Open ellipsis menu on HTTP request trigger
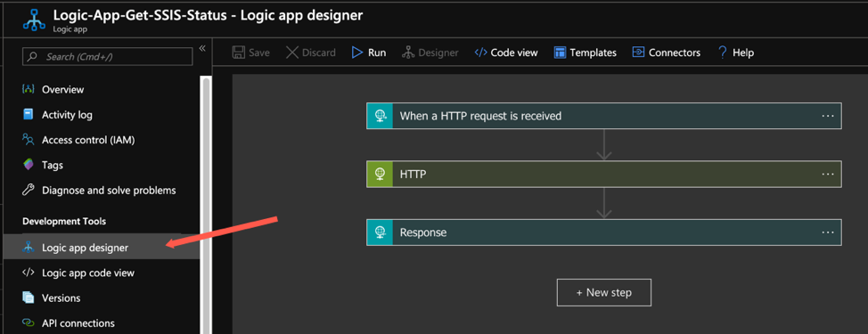This screenshot has width=868, height=334. point(828,116)
